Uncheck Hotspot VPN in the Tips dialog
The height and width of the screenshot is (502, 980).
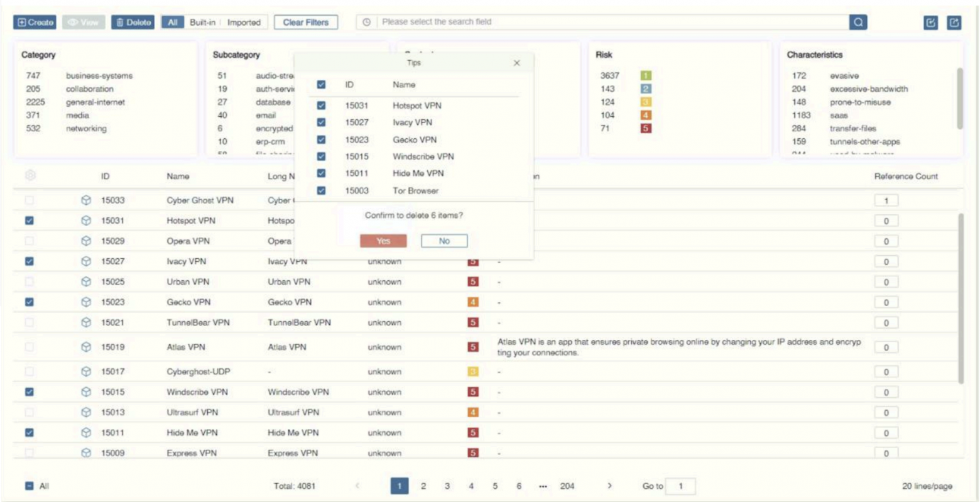tap(321, 105)
